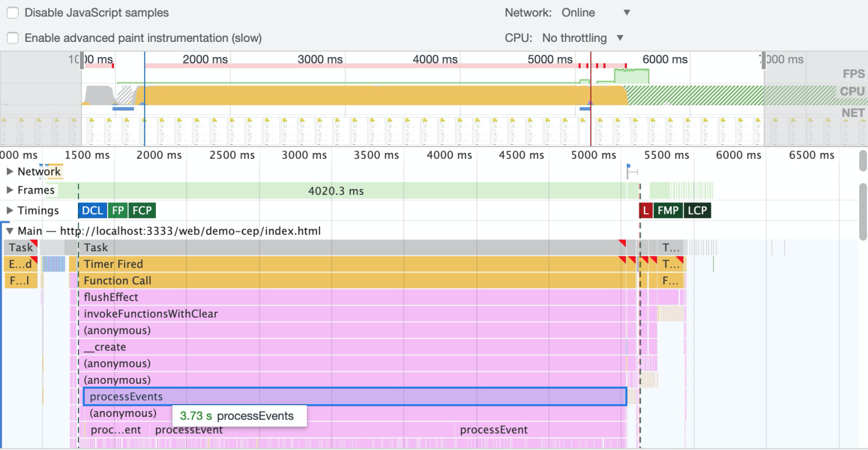Select the truncated F...l event at left
Viewport: 868px width, 450px height.
[20, 280]
